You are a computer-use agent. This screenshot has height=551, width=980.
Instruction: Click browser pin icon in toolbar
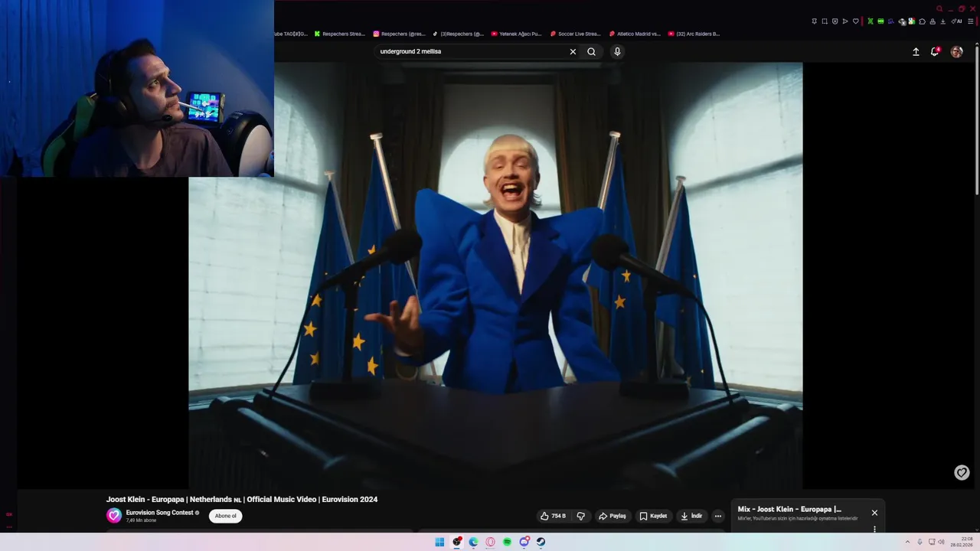tap(814, 21)
